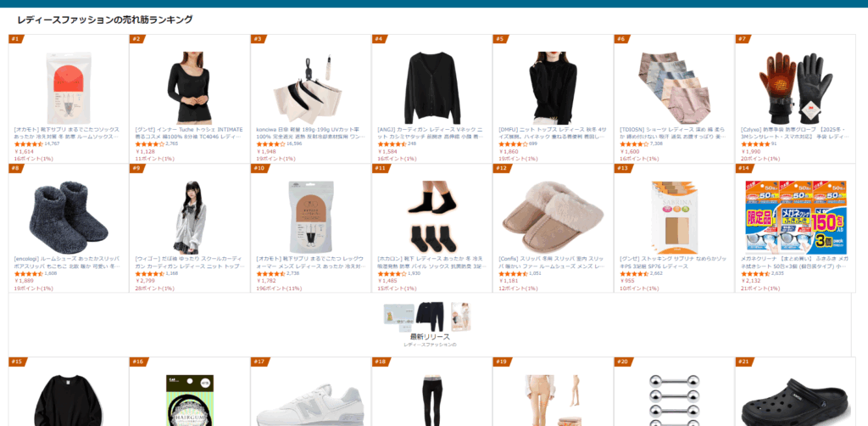Select the #14 eyeglass cleaner wipes image
This screenshot has height=426, width=868.
795,217
